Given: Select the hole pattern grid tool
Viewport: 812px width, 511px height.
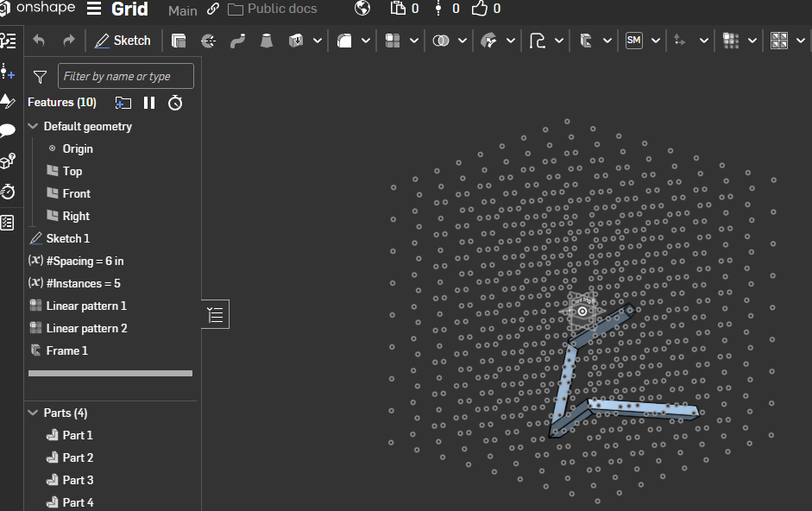Looking at the screenshot, I should click(x=731, y=41).
